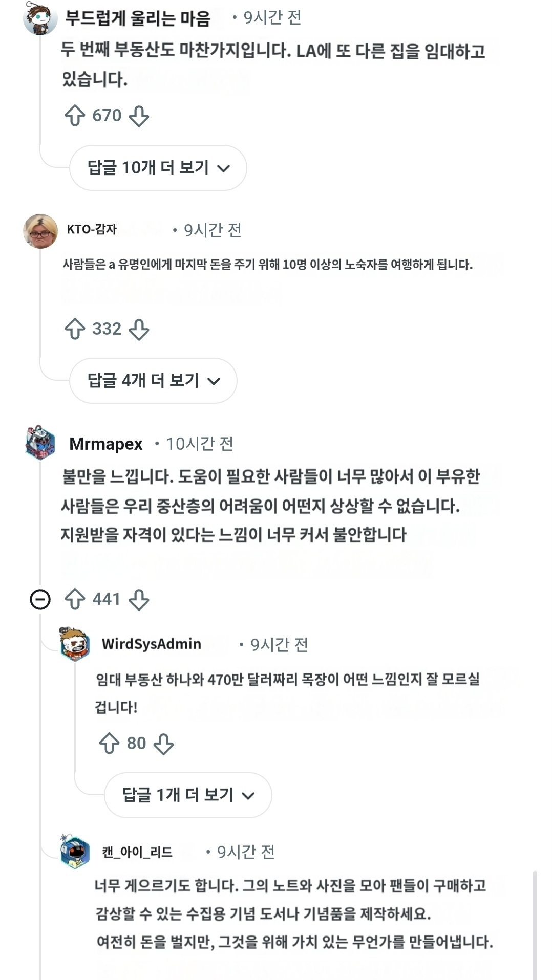Downvote WirdSysAdmin's reply with 80 votes

coord(163,744)
